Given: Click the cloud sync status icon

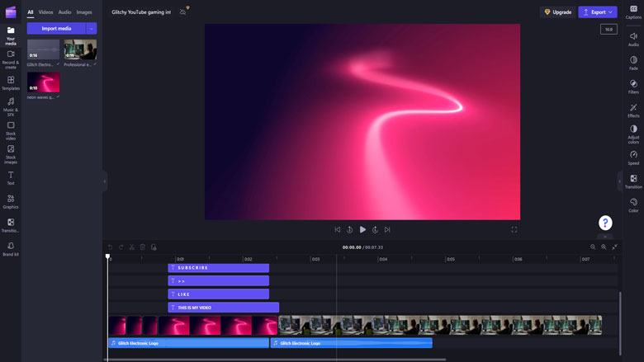Looking at the screenshot, I should (182, 12).
